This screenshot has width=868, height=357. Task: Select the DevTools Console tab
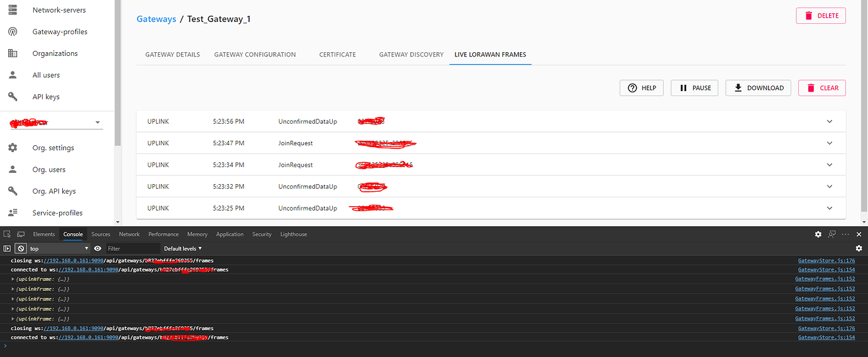73,234
